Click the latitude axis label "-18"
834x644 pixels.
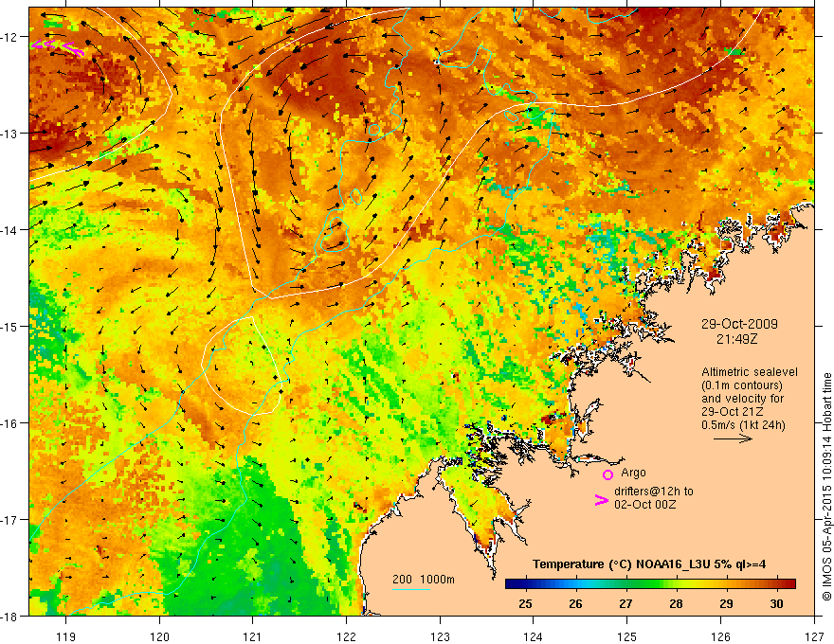tap(9, 616)
